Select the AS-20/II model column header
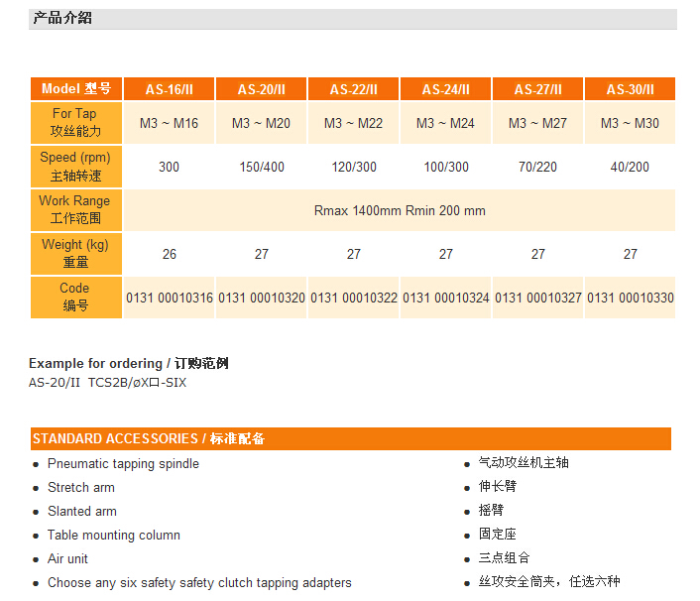 coord(261,89)
